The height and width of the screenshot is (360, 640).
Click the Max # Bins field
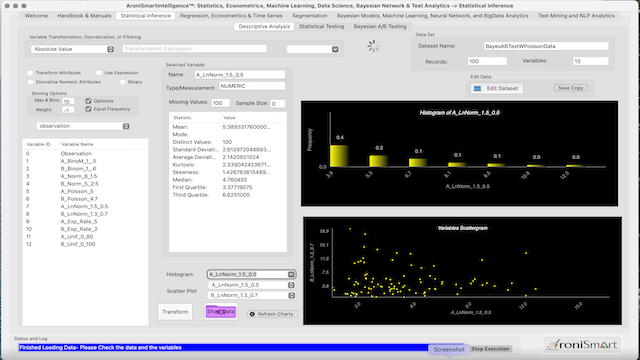(68, 101)
